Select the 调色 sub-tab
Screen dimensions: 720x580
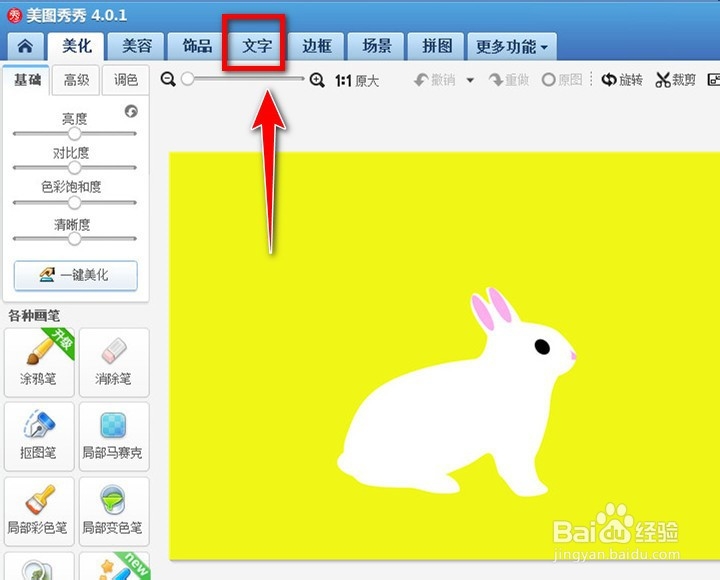(x=125, y=80)
